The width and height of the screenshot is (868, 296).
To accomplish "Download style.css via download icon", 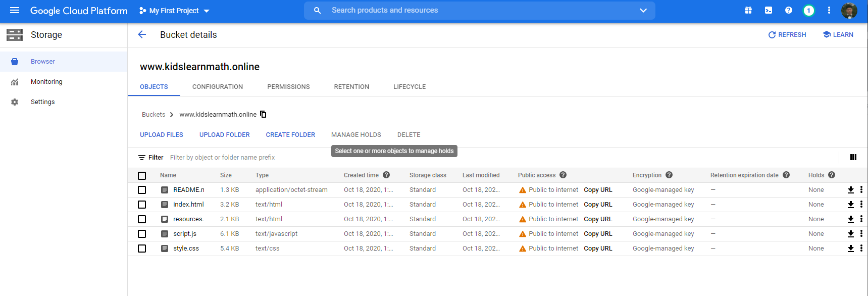I will 851,249.
